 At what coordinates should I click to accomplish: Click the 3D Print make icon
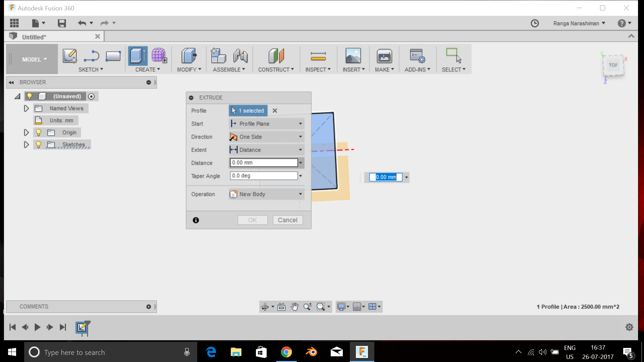[x=384, y=56]
